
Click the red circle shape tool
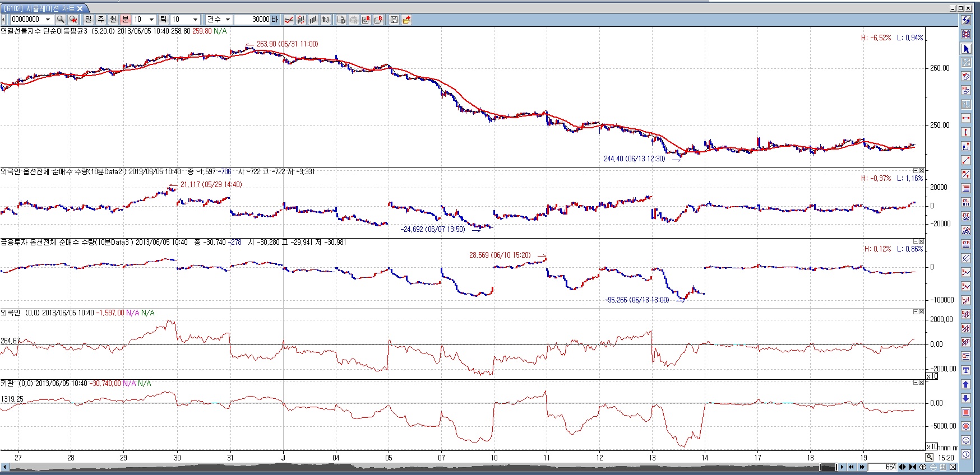coord(966,426)
